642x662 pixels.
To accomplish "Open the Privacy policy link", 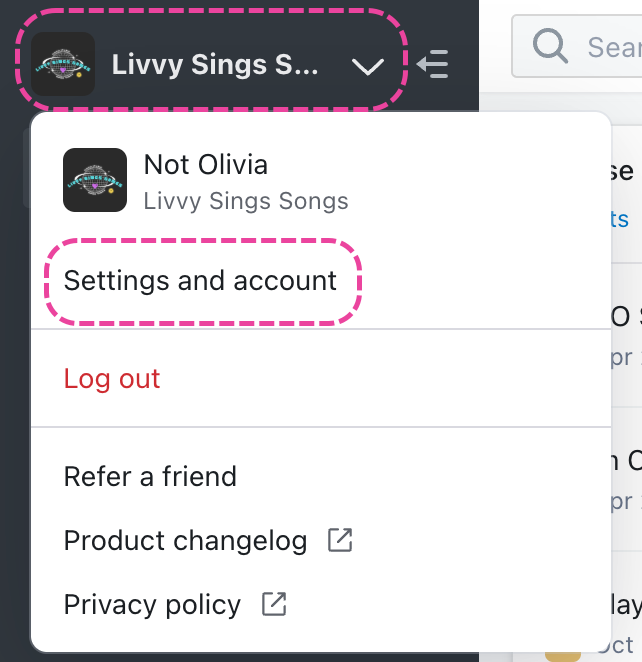I will point(152,605).
